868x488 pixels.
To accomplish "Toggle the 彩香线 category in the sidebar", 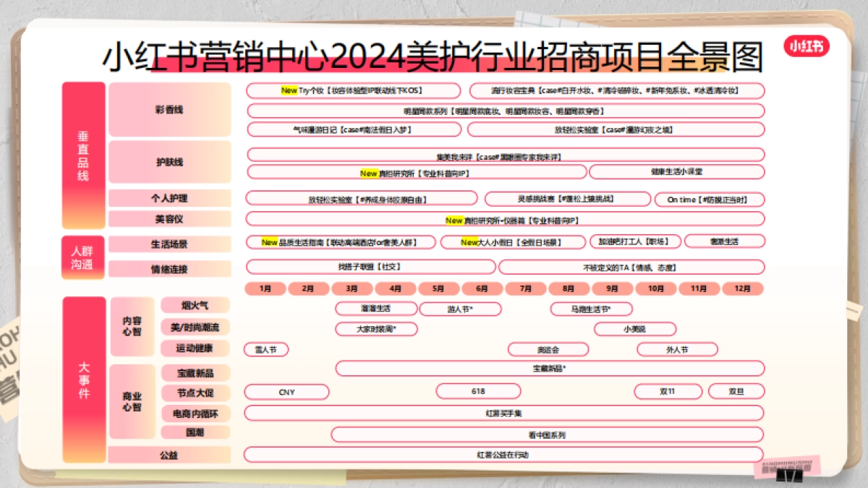I will pyautogui.click(x=170, y=109).
